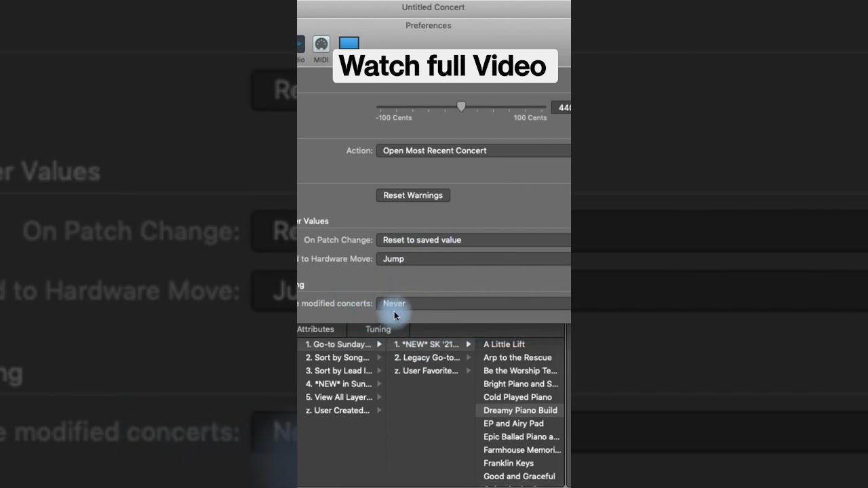Screen dimensions: 868x488
Task: Select the Be the Worship Te... patch
Action: pos(520,371)
